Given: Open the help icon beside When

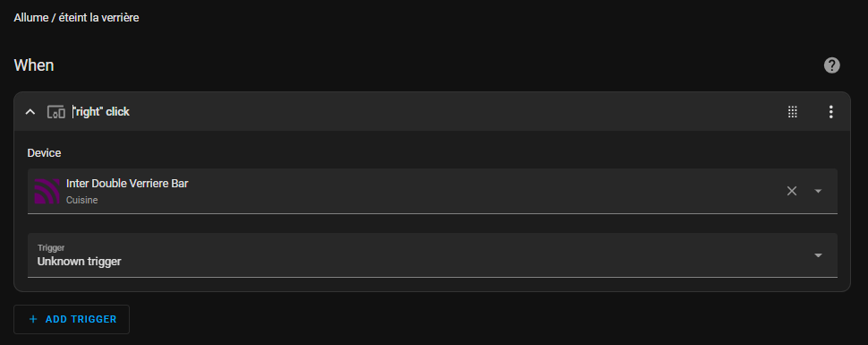Looking at the screenshot, I should coord(831,65).
